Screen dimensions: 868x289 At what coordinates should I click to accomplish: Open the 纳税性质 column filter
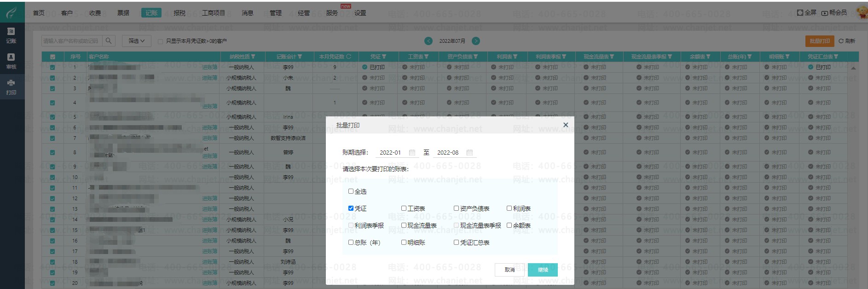253,57
